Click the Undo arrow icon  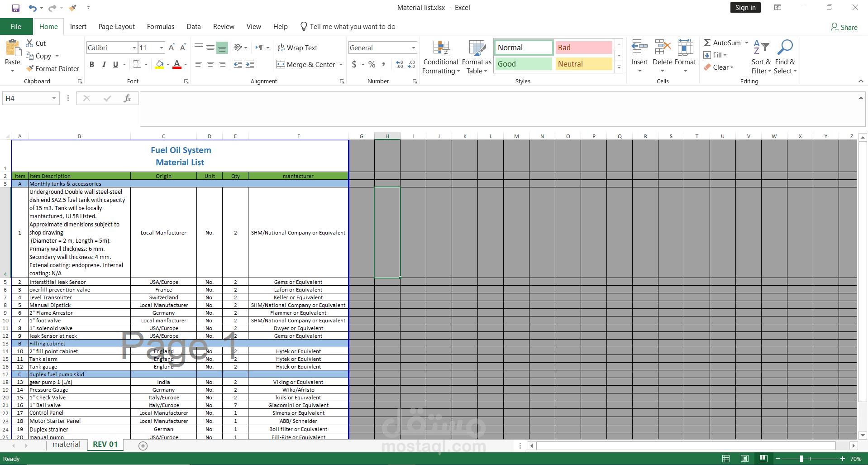click(x=33, y=8)
